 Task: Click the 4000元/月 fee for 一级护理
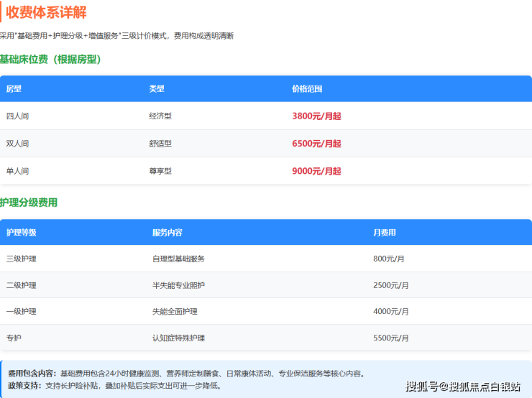click(391, 312)
